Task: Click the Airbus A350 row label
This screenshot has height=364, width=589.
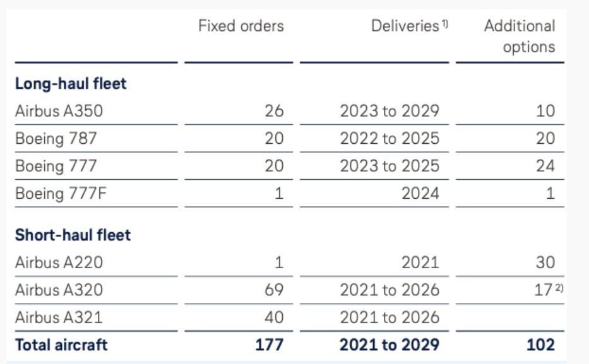Action: pos(59,111)
